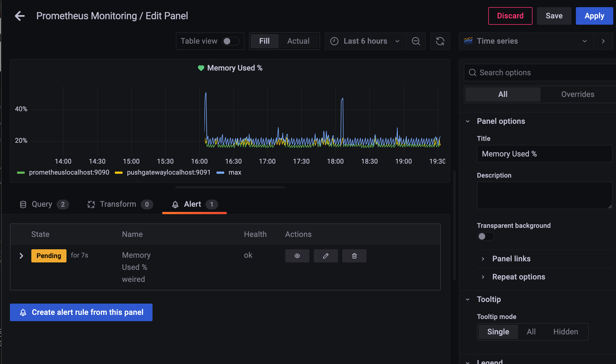Edit the alert rule with pencil icon

pyautogui.click(x=326, y=256)
